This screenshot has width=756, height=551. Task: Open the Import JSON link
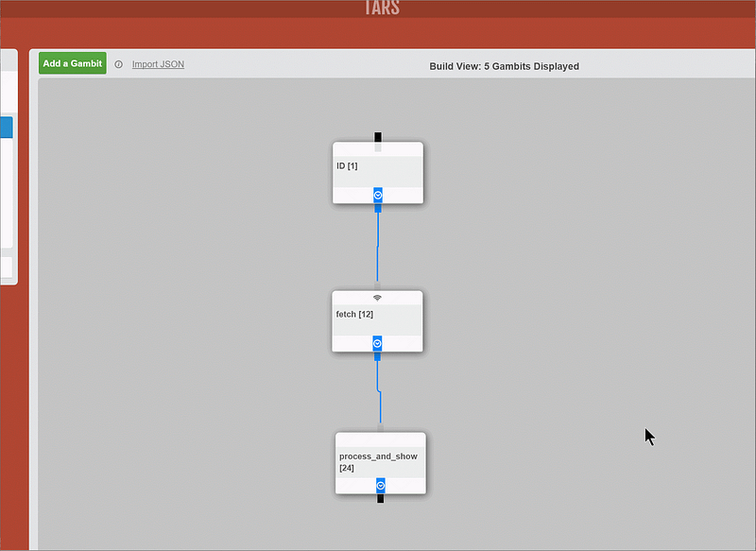pos(158,64)
